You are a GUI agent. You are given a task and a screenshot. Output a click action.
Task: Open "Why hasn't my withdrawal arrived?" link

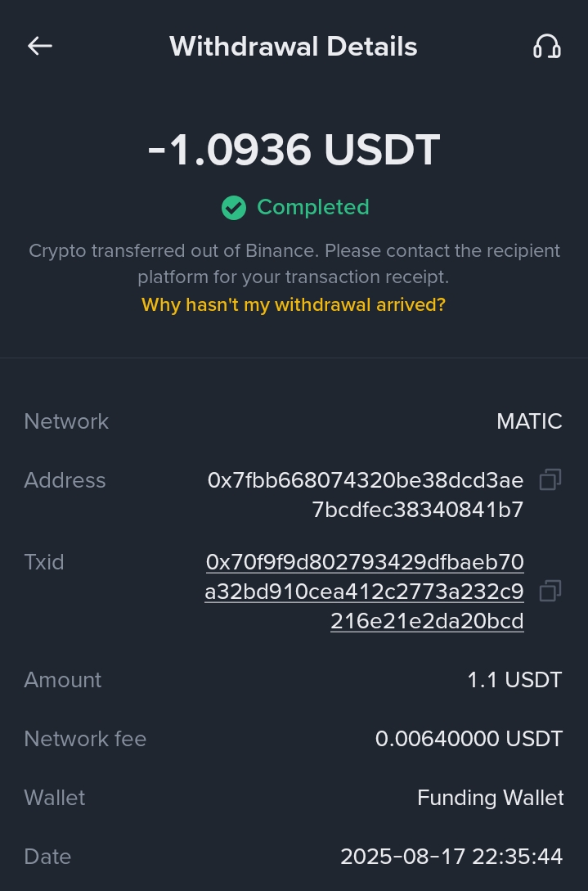click(294, 305)
